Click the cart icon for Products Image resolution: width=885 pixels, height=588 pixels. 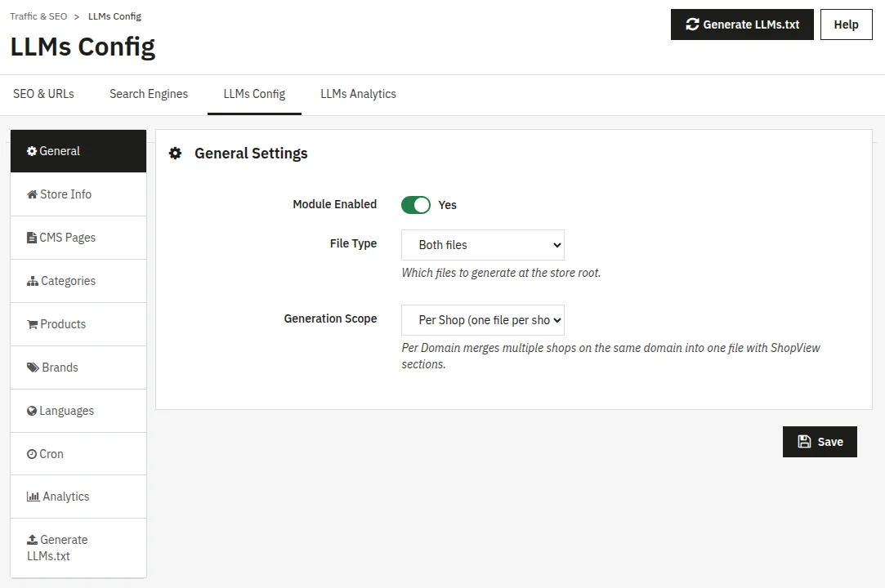[x=32, y=324]
